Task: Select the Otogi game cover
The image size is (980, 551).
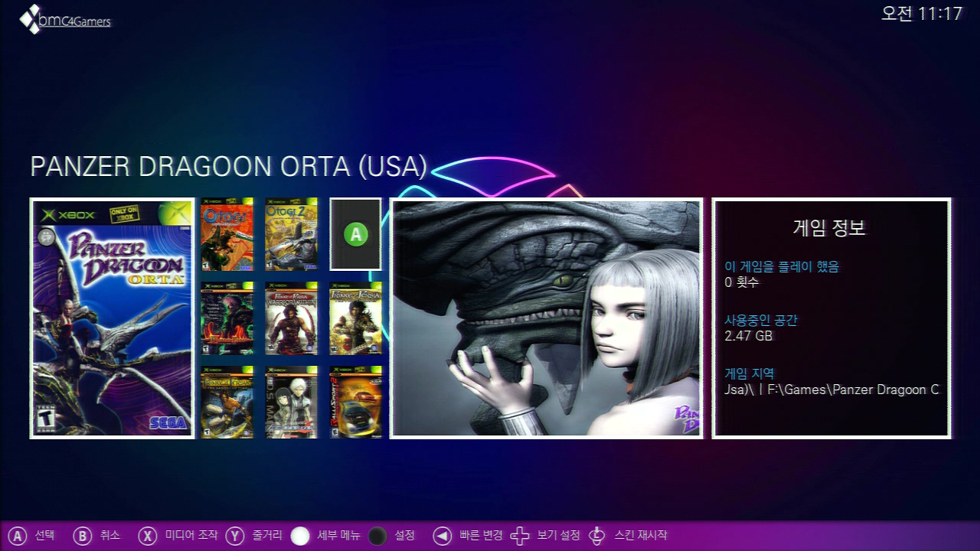Action: (x=227, y=234)
